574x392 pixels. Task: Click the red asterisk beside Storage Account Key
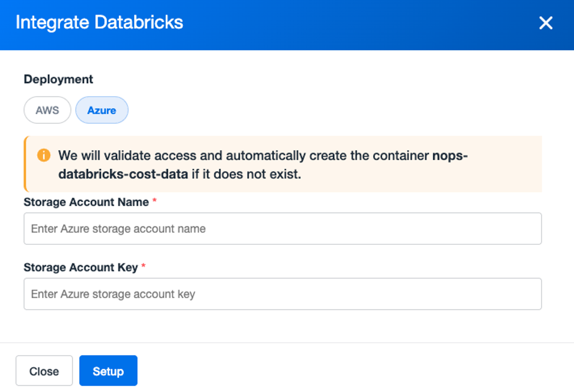[x=143, y=267]
